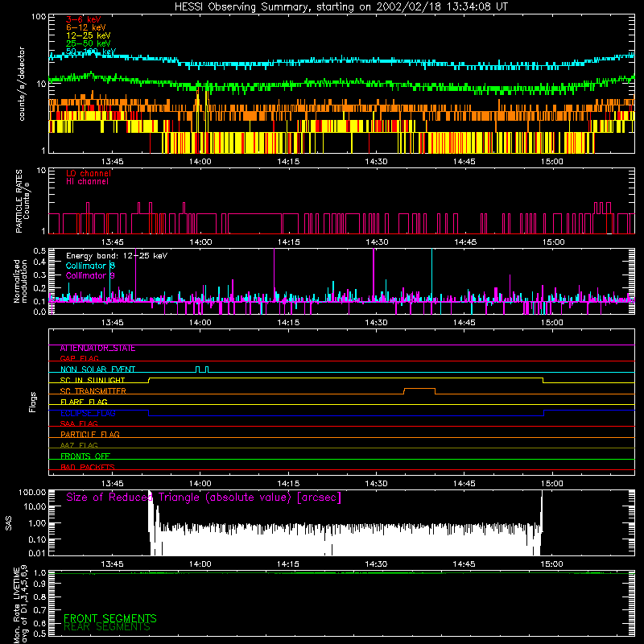
Task: Select the red 3-6 keV legend label
Action: point(84,19)
